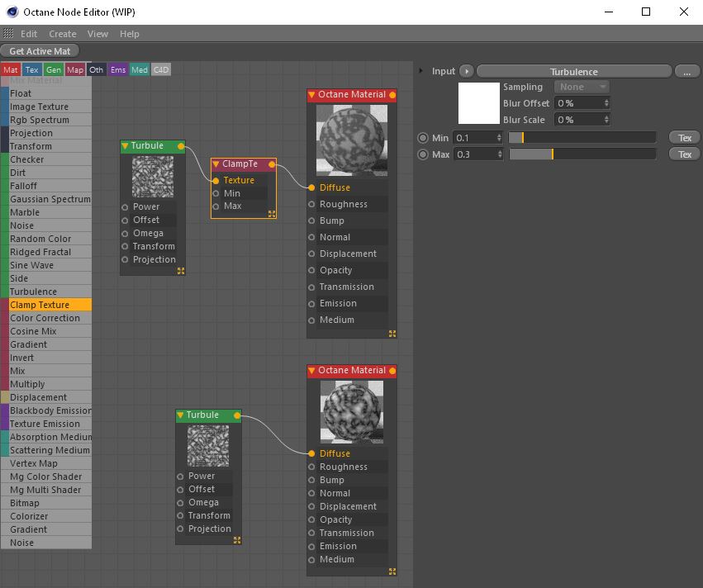
Task: Click the Max value slider bar
Action: tap(582, 154)
